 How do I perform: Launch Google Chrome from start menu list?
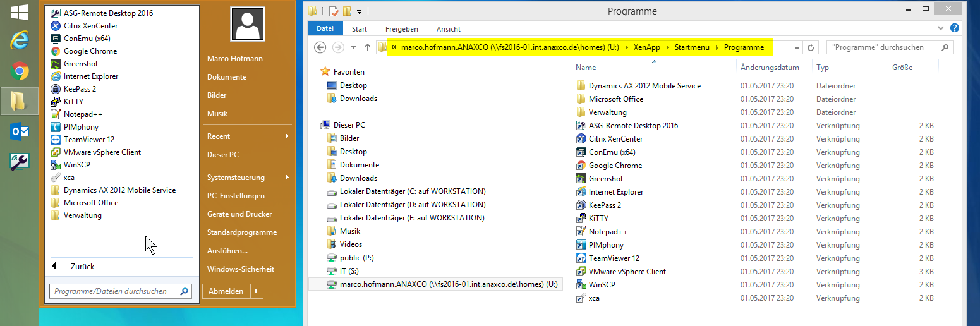pyautogui.click(x=83, y=51)
